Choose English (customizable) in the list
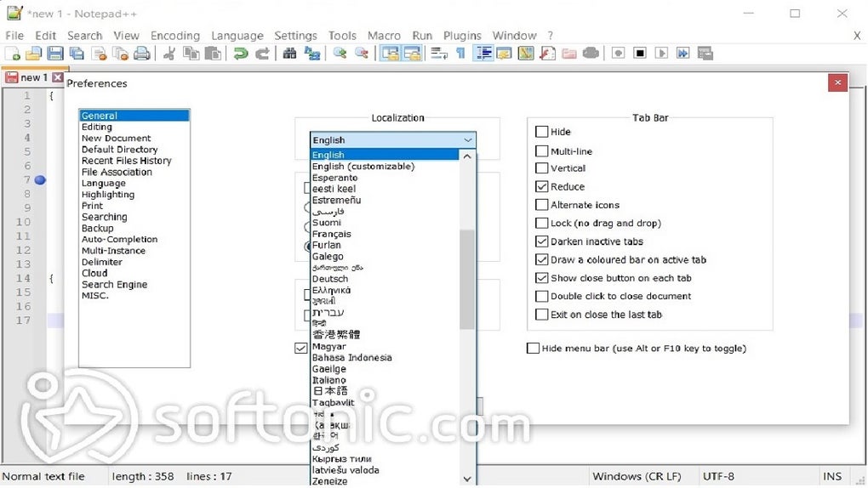Image resolution: width=868 pixels, height=488 pixels. pyautogui.click(x=385, y=166)
